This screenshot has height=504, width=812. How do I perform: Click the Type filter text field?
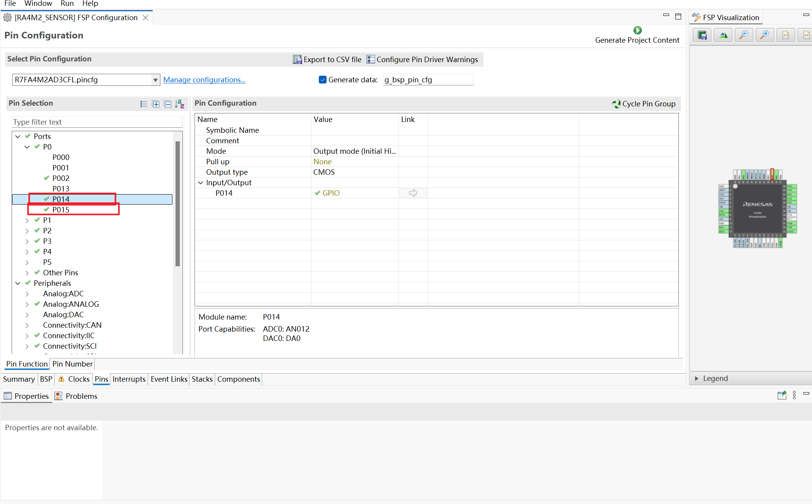pyautogui.click(x=97, y=122)
